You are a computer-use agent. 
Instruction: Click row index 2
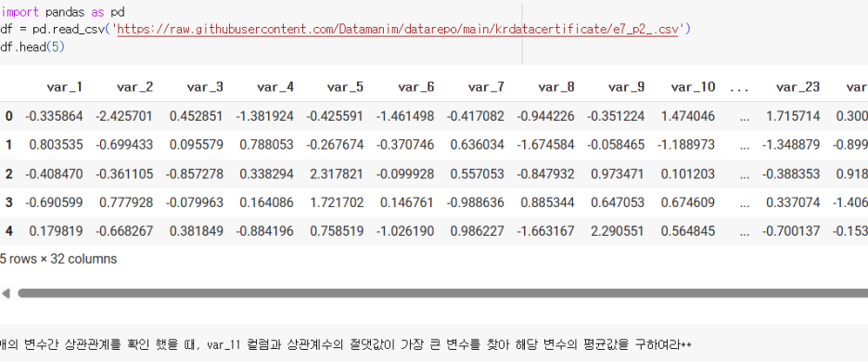pos(9,174)
